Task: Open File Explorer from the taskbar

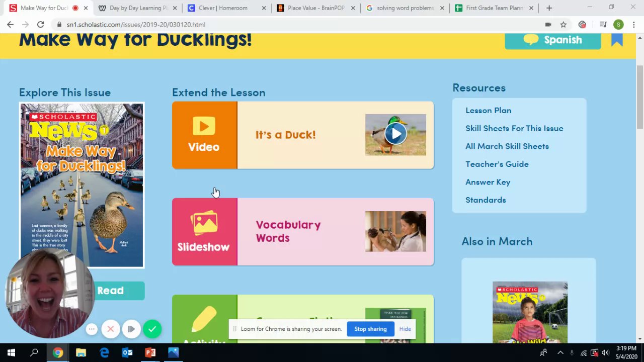Action: pos(81,353)
